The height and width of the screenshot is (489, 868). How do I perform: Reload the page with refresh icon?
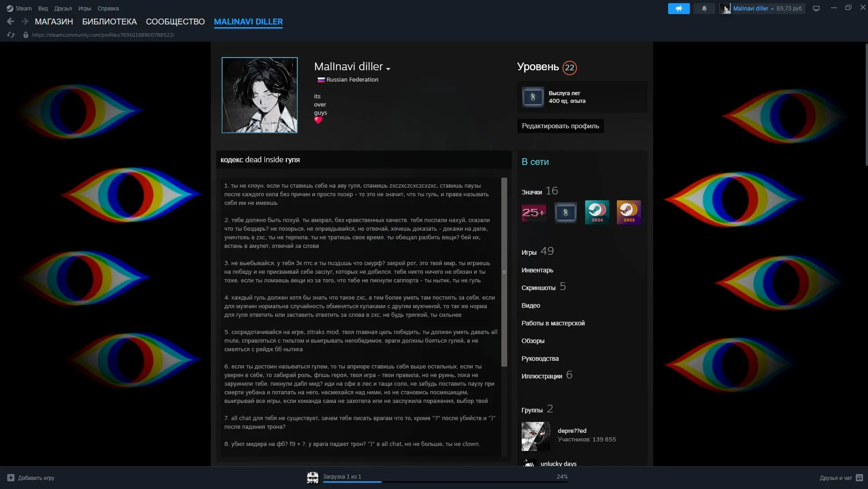click(11, 35)
